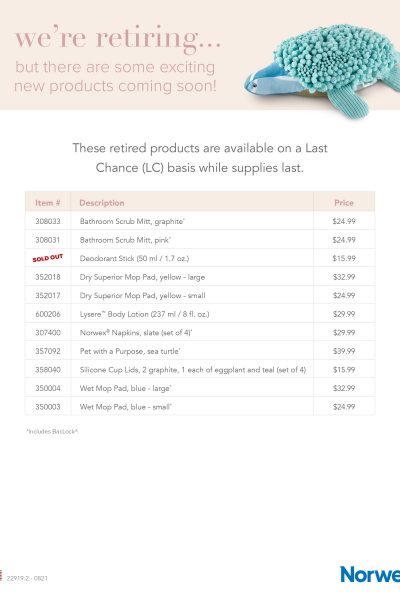
Task: Click Lysere Body Lotion description
Action: pyautogui.click(x=144, y=314)
